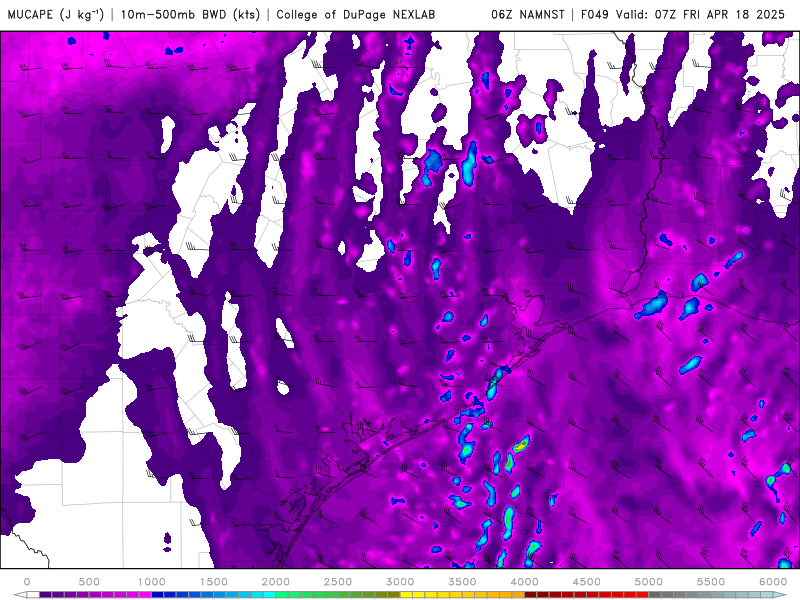The width and height of the screenshot is (800, 600).
Task: Click the cyan swatch under the 2000 label
Action: tap(269, 594)
